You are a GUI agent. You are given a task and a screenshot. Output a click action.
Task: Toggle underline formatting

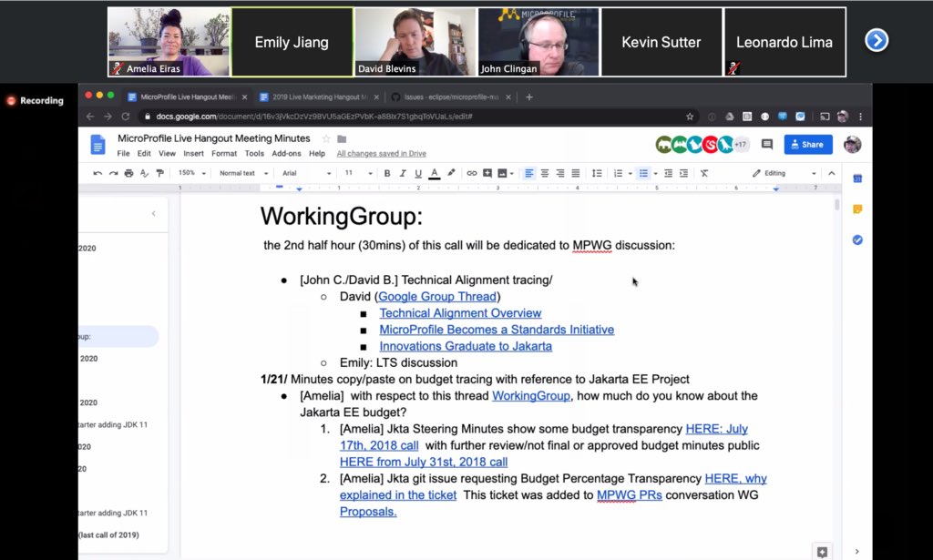pyautogui.click(x=417, y=173)
